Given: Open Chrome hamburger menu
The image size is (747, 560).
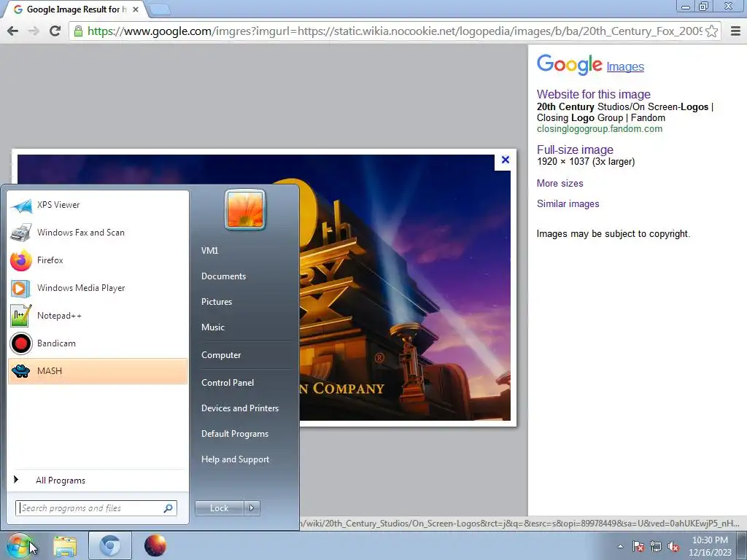Looking at the screenshot, I should click(735, 31).
